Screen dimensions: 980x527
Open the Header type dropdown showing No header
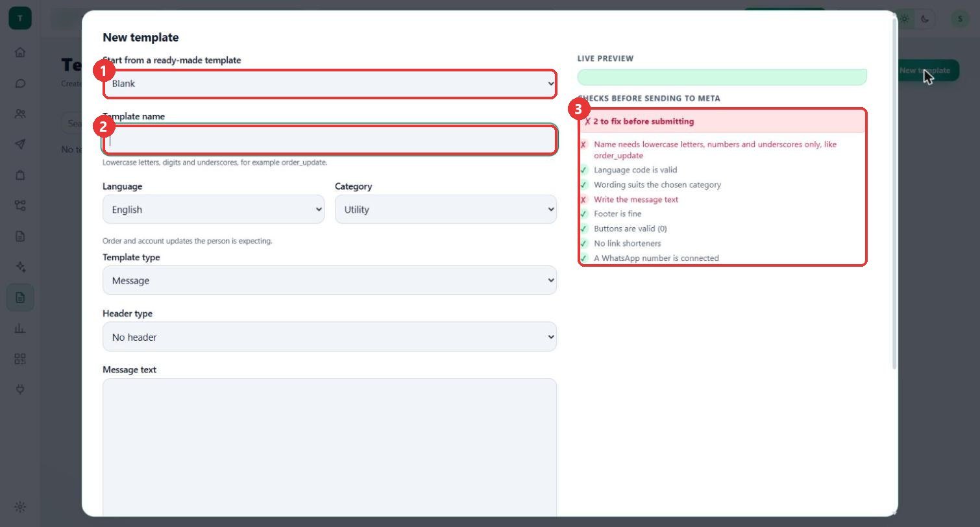pos(330,337)
